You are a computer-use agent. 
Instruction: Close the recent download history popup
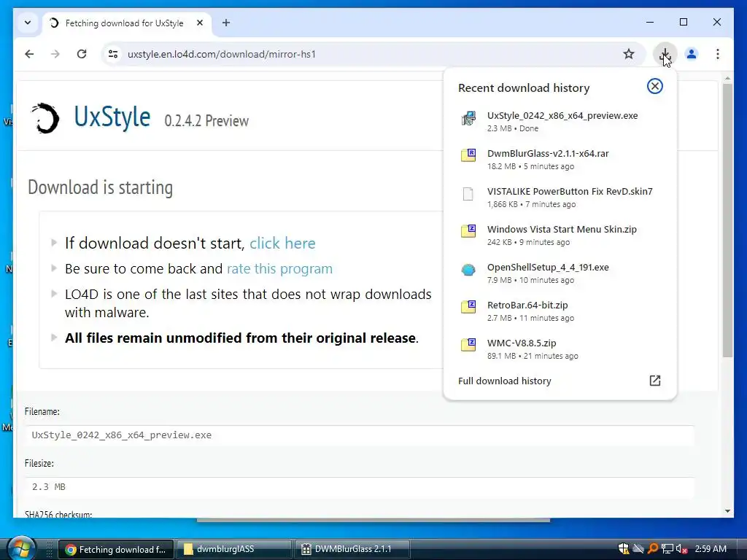click(654, 86)
